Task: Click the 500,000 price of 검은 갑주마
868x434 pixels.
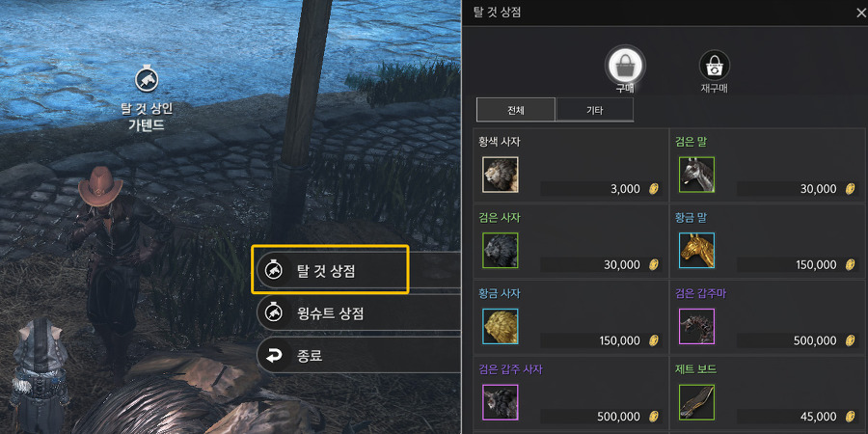Action: pyautogui.click(x=798, y=340)
